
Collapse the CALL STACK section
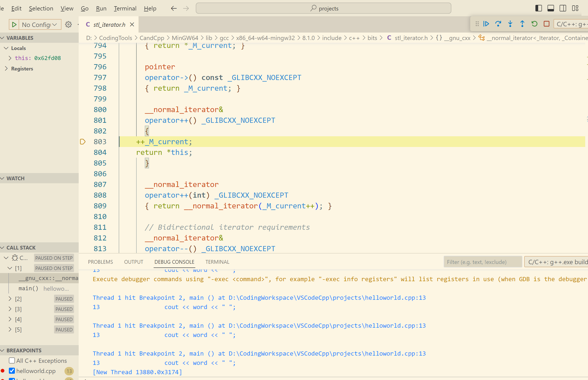[3, 247]
